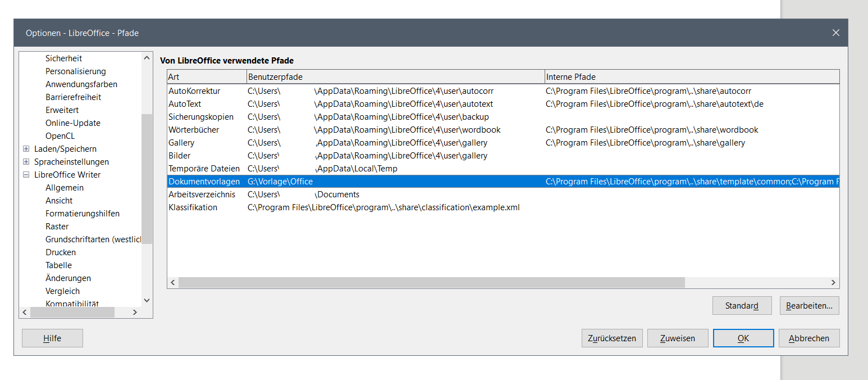The width and height of the screenshot is (868, 380).
Task: Click the Interne Pfade column header
Action: coord(692,77)
